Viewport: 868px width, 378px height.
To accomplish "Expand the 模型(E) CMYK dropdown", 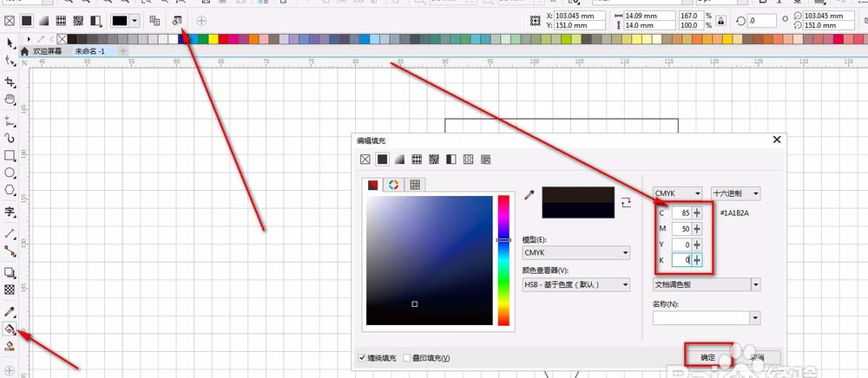I will pyautogui.click(x=575, y=253).
